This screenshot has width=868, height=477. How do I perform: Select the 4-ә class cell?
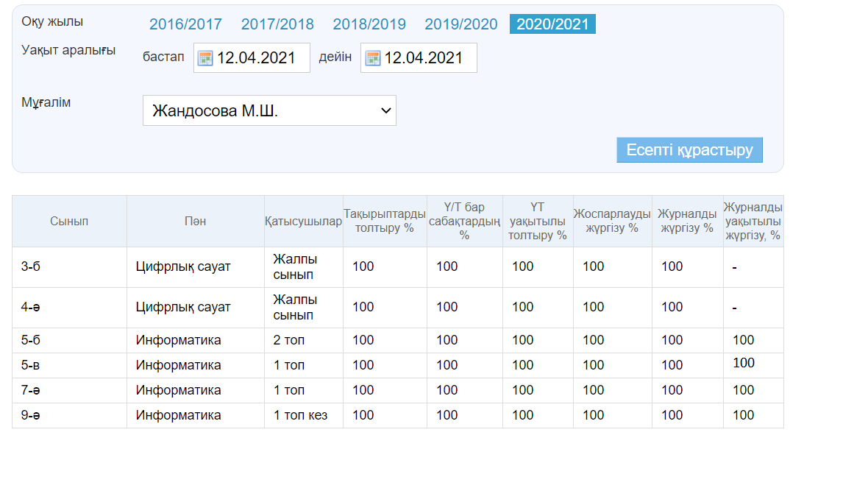pyautogui.click(x=69, y=308)
